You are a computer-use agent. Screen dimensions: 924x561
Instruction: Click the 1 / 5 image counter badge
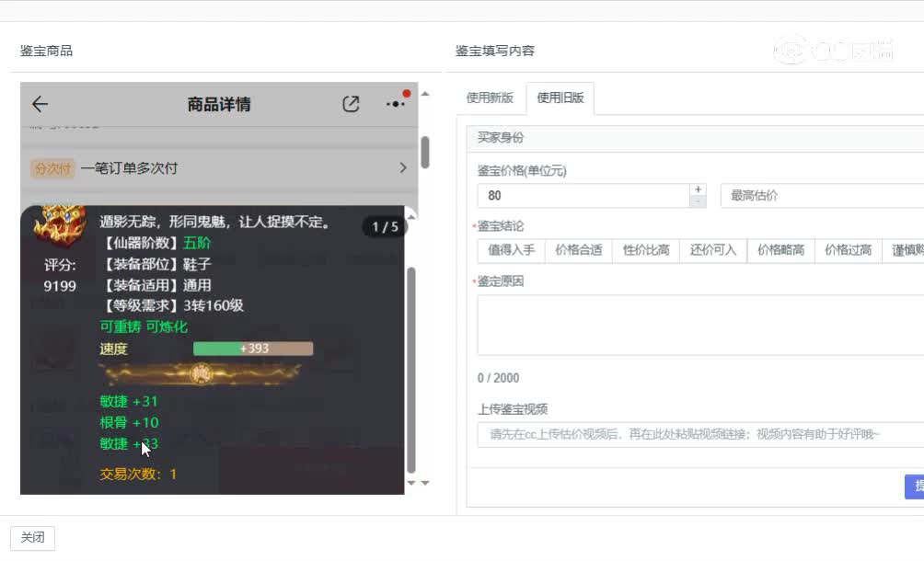[x=385, y=226]
